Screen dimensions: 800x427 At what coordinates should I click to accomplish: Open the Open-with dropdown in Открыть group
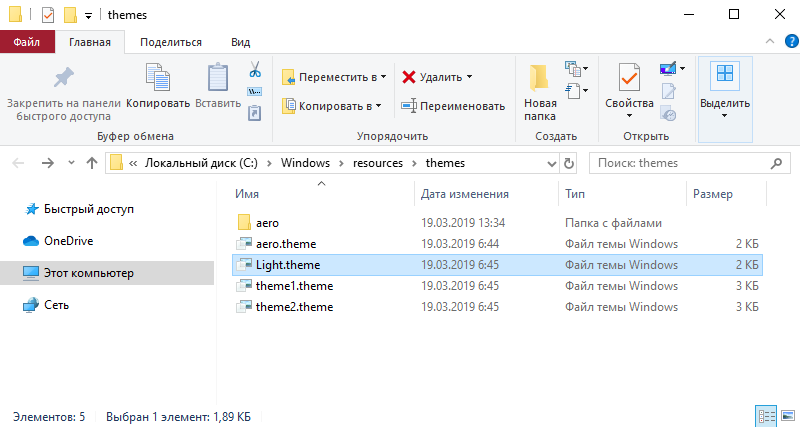[682, 68]
